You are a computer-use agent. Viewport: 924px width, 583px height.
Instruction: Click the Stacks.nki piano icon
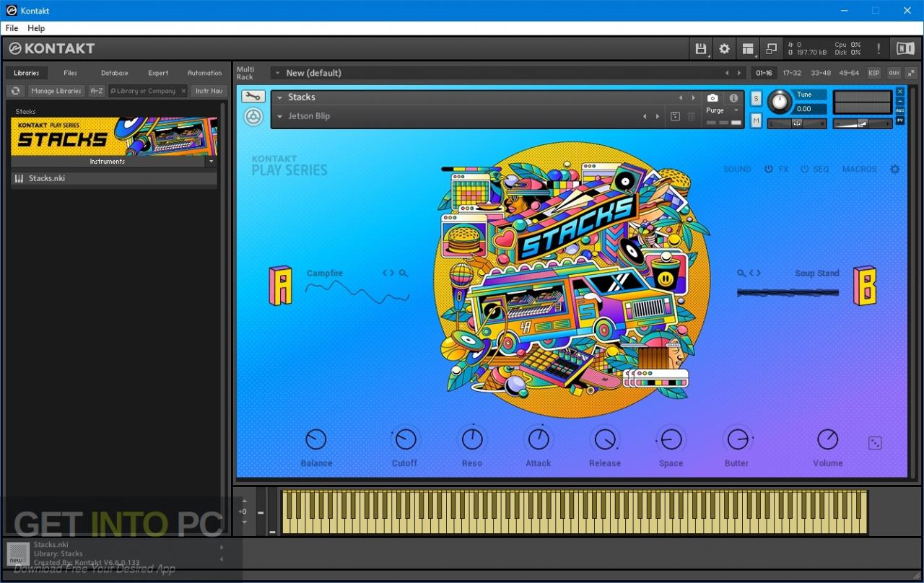(x=19, y=178)
